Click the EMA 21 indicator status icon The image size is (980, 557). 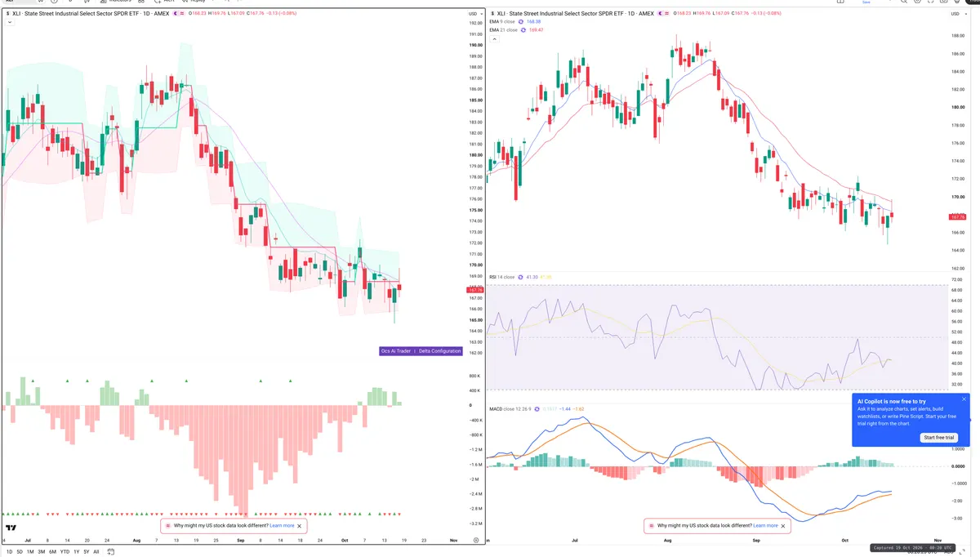click(523, 29)
